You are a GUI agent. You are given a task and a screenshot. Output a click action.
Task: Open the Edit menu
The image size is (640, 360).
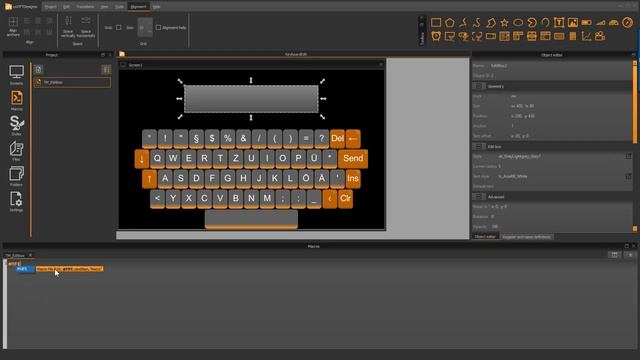(66, 7)
